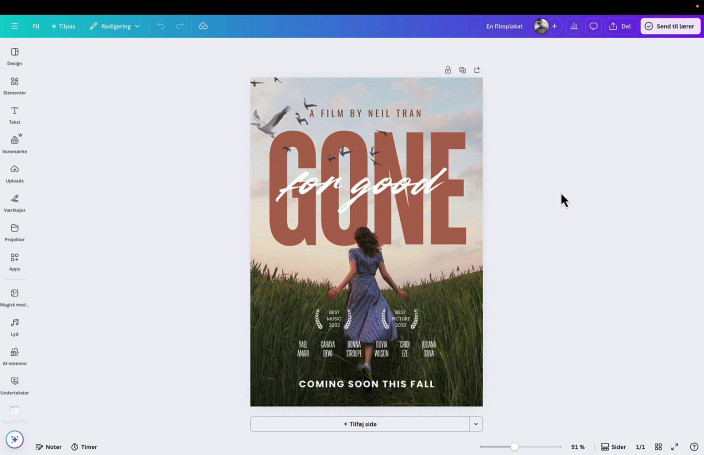Select the Tekst tool in sidebar

14,113
